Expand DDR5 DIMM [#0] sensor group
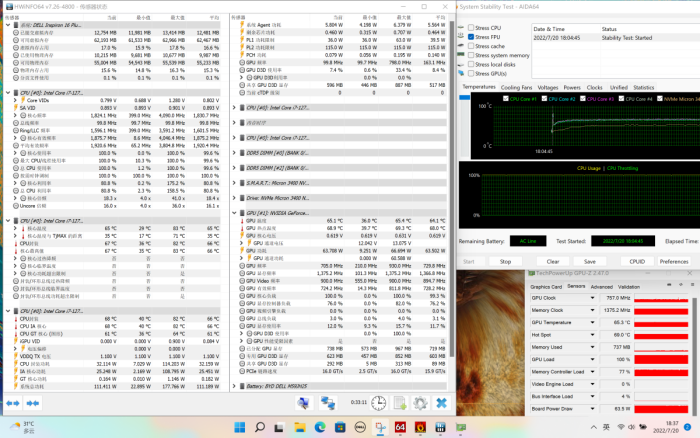Image resolution: width=700 pixels, height=438 pixels. coord(234,153)
